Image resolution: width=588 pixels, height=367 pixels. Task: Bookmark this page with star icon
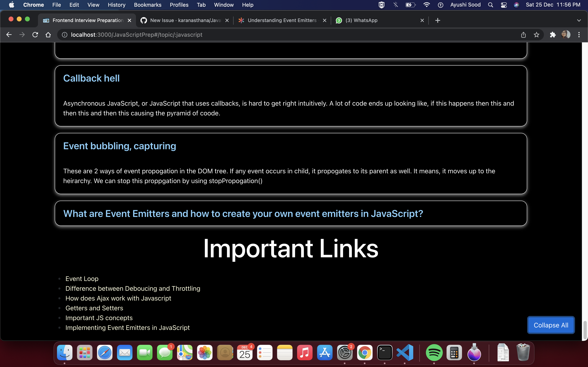537,35
